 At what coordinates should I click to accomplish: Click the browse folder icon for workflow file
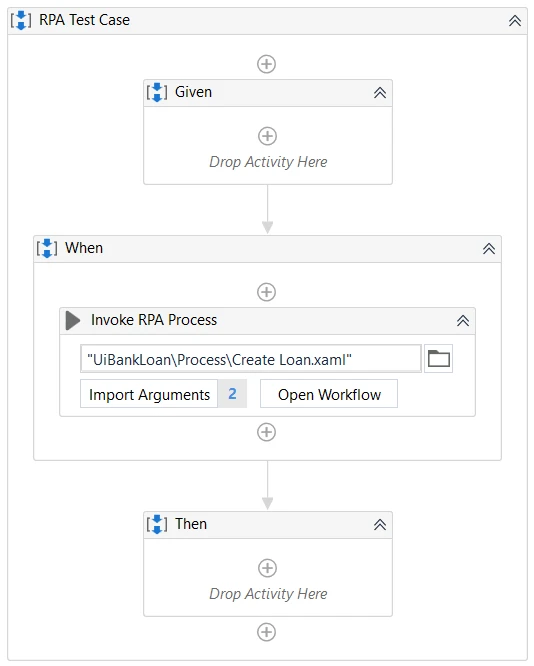coord(438,358)
